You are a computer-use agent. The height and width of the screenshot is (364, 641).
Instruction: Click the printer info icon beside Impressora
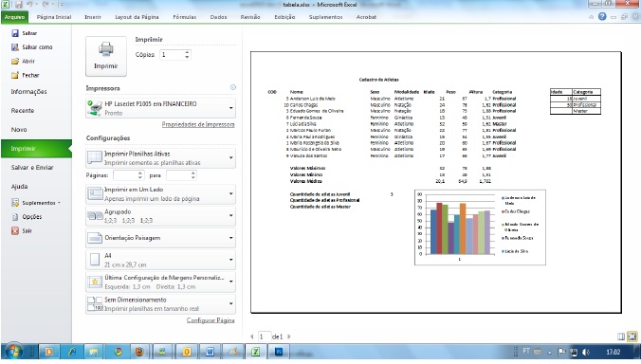pos(233,87)
